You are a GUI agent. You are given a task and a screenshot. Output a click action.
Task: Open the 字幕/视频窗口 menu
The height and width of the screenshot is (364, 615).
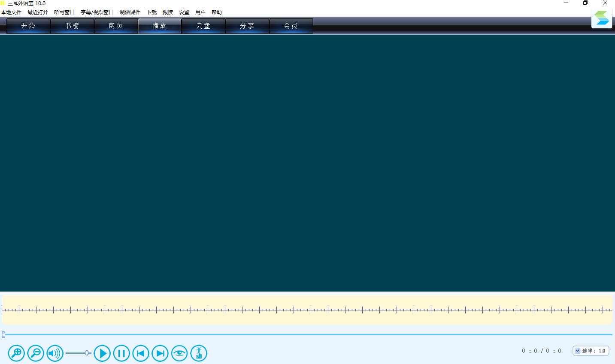(x=97, y=12)
